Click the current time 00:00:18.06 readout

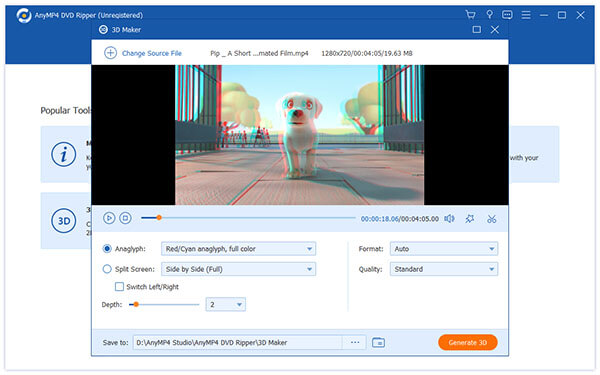pos(380,219)
